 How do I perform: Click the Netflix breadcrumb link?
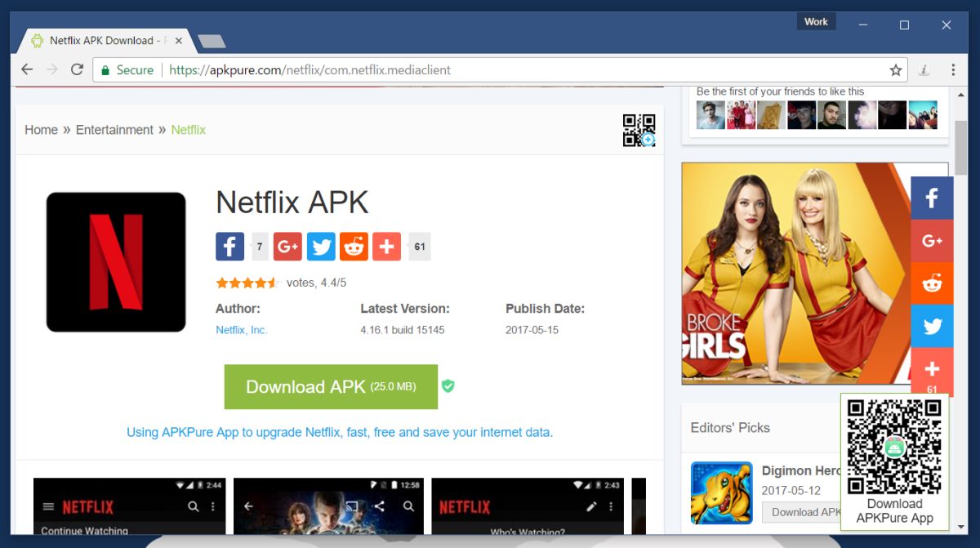tap(189, 130)
